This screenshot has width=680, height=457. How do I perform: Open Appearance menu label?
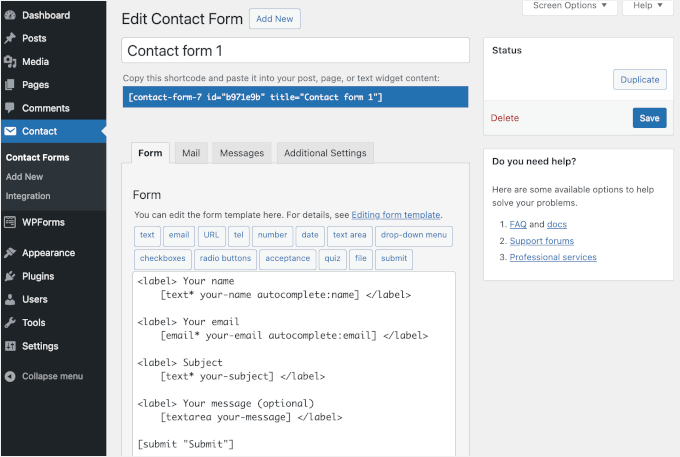pyautogui.click(x=49, y=253)
